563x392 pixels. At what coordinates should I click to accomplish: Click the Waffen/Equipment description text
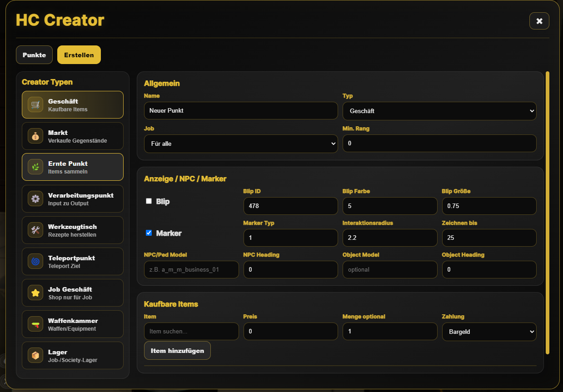(x=72, y=329)
